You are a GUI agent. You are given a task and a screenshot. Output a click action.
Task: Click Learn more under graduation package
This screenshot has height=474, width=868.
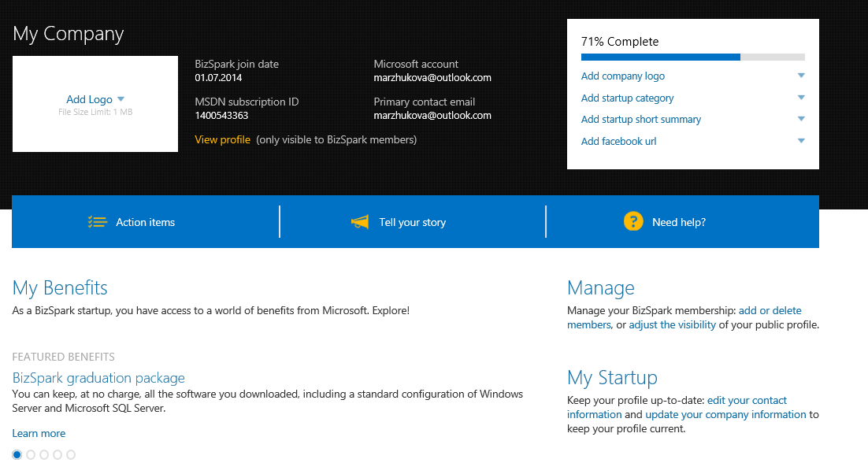point(39,433)
